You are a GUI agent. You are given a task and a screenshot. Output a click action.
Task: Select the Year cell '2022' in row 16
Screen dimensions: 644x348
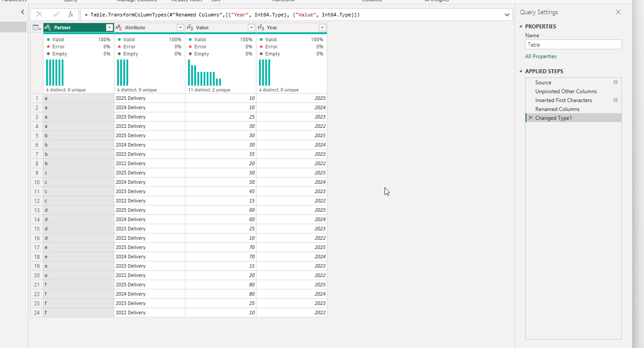coord(291,238)
